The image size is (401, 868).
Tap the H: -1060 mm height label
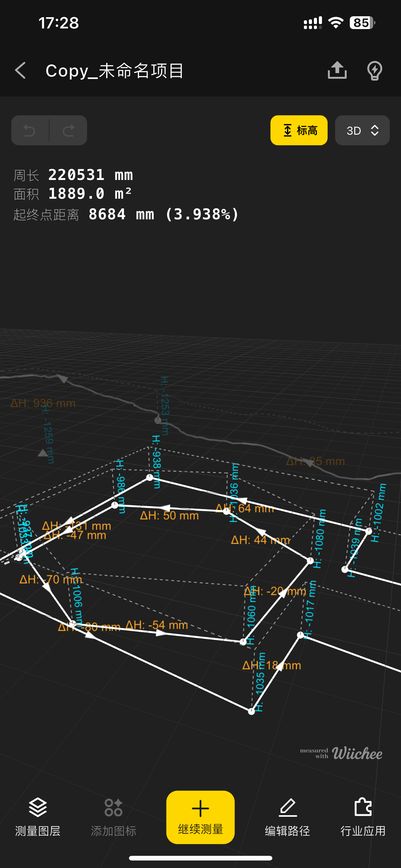251,615
